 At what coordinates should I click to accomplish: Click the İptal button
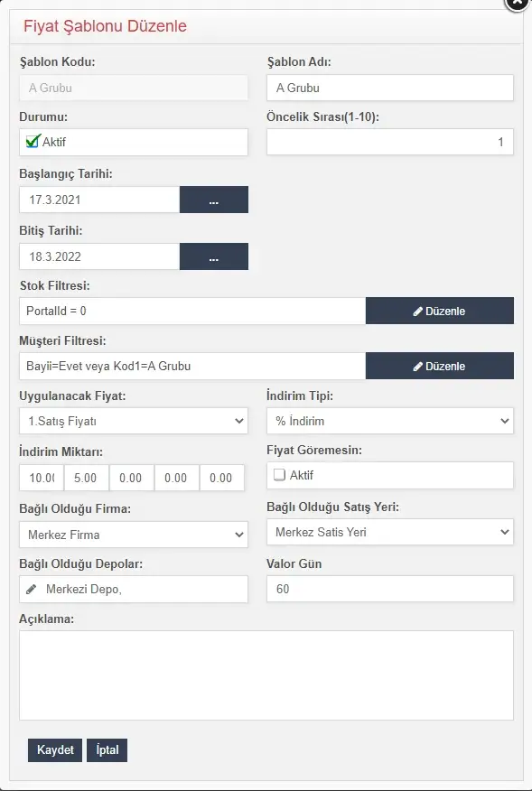point(107,750)
